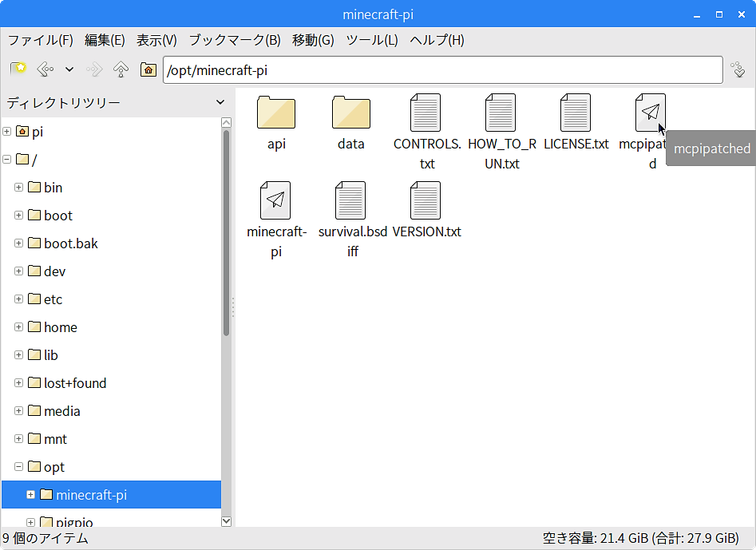Viewport: 756px width, 550px height.
Task: Click the survival.bsdiff file name label
Action: pyautogui.click(x=352, y=242)
